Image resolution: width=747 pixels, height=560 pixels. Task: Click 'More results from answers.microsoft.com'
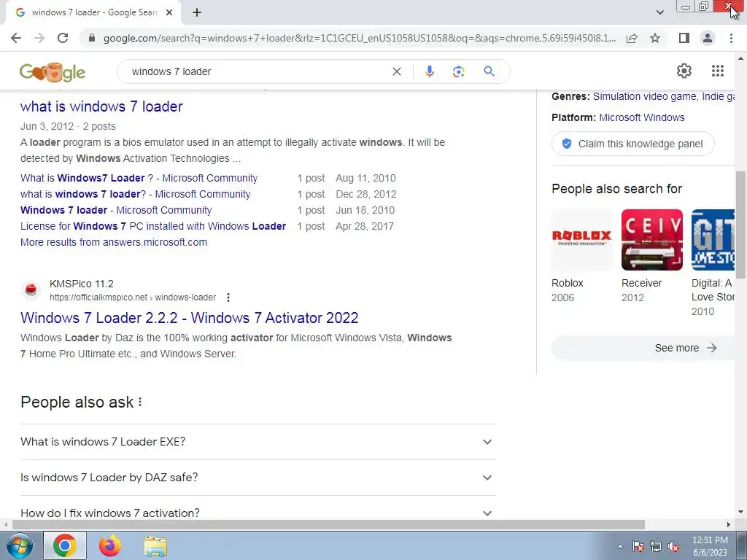pyautogui.click(x=114, y=242)
